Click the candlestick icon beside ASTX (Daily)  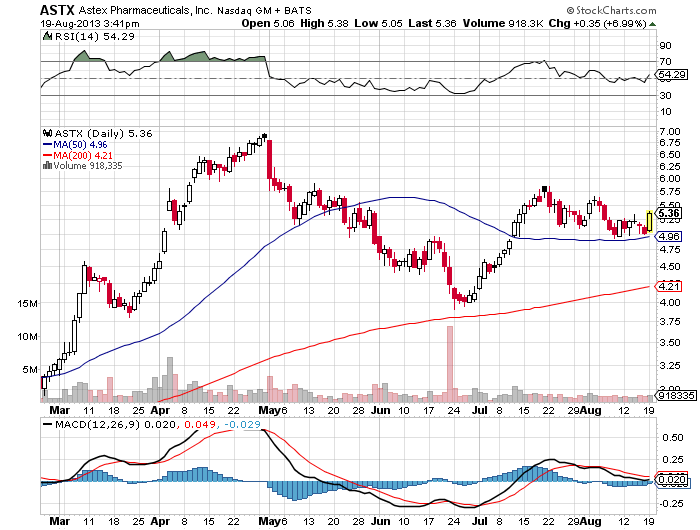tap(47, 133)
